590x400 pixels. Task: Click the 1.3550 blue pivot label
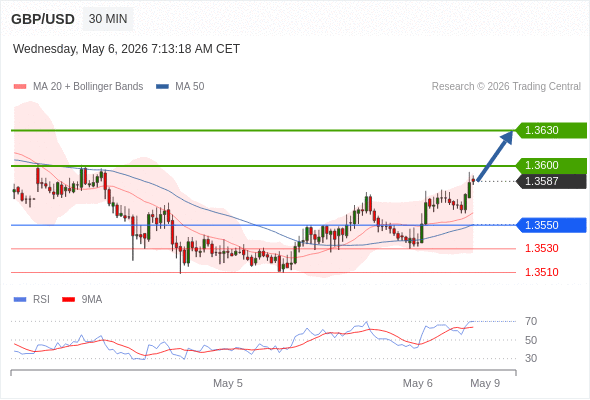click(x=551, y=225)
